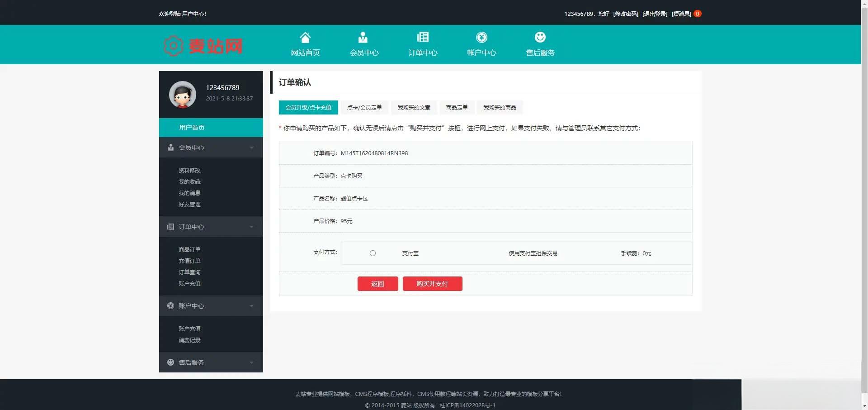Open the 商品定单 tab
The image size is (868, 410).
[457, 107]
